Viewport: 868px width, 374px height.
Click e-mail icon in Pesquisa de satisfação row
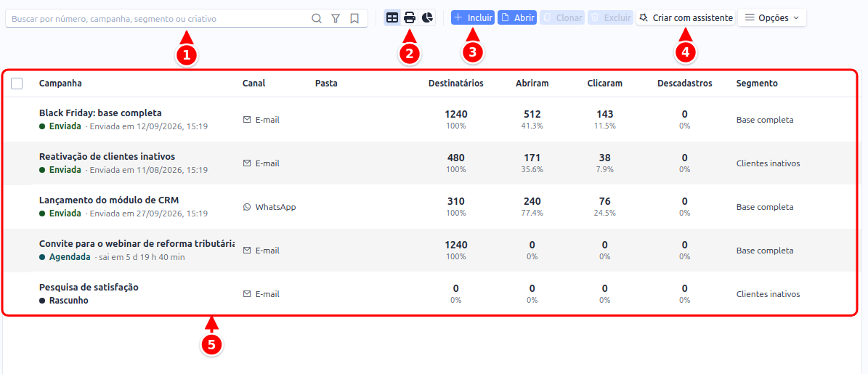(247, 294)
